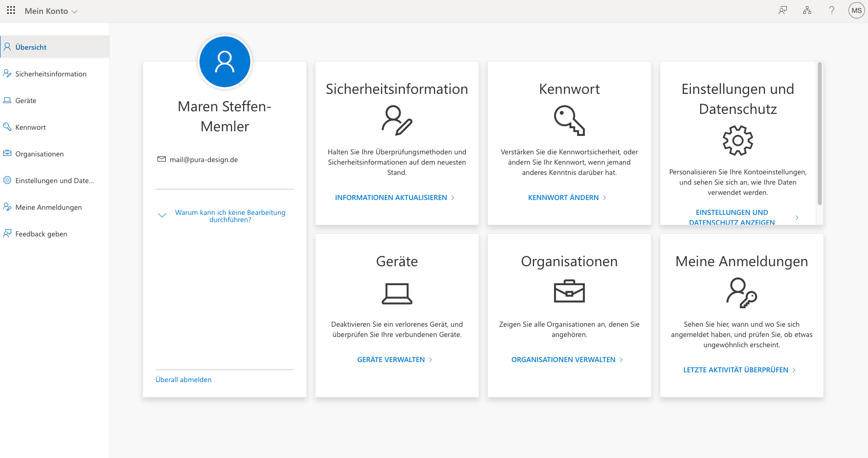Open Kennwort in the sidebar

[55, 127]
